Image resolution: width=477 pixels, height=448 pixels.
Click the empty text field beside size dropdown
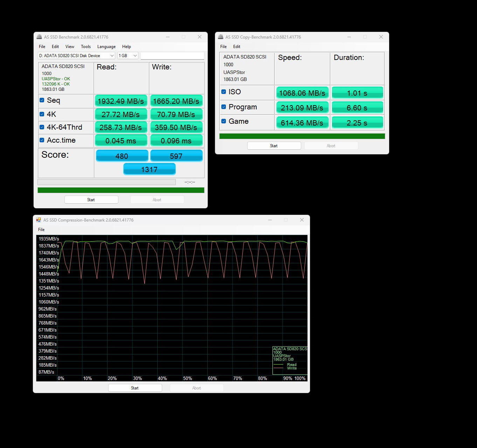tap(172, 56)
